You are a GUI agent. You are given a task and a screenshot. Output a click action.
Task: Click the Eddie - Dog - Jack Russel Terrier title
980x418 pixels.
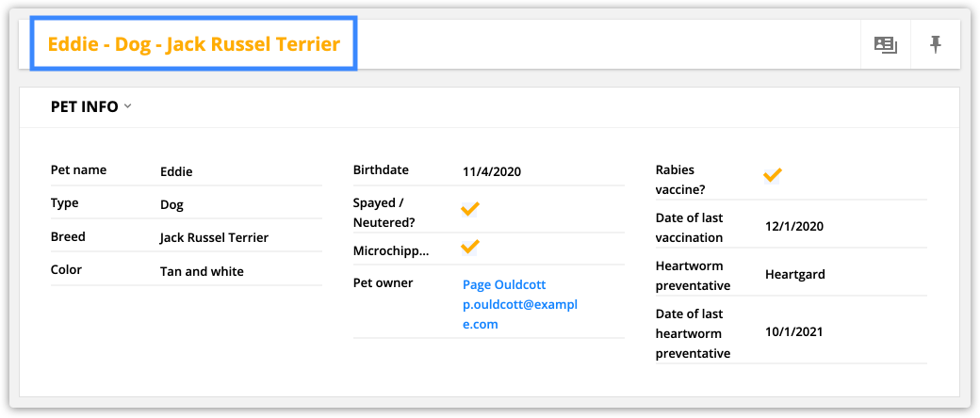(x=194, y=44)
